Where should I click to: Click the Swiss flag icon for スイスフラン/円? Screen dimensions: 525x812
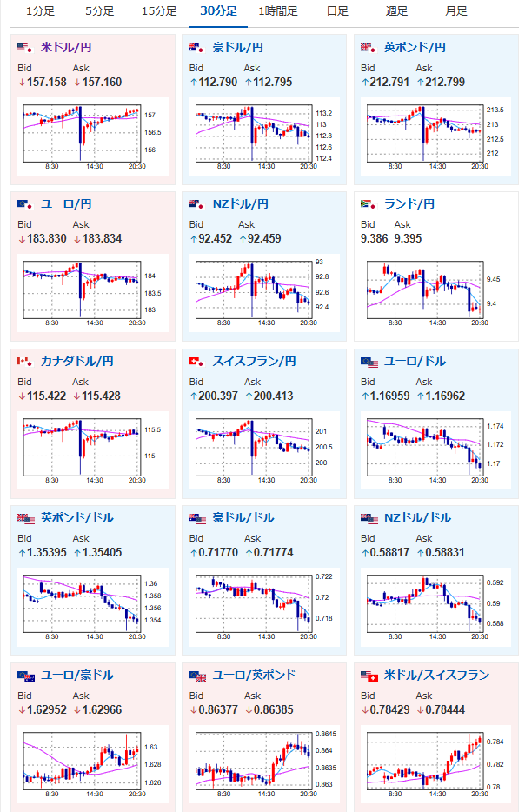click(x=197, y=361)
